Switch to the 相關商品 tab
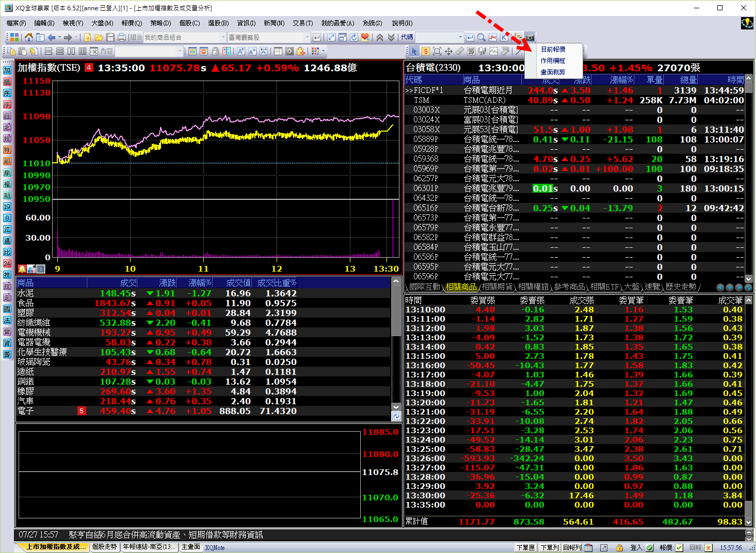756x553 pixels. click(x=461, y=287)
